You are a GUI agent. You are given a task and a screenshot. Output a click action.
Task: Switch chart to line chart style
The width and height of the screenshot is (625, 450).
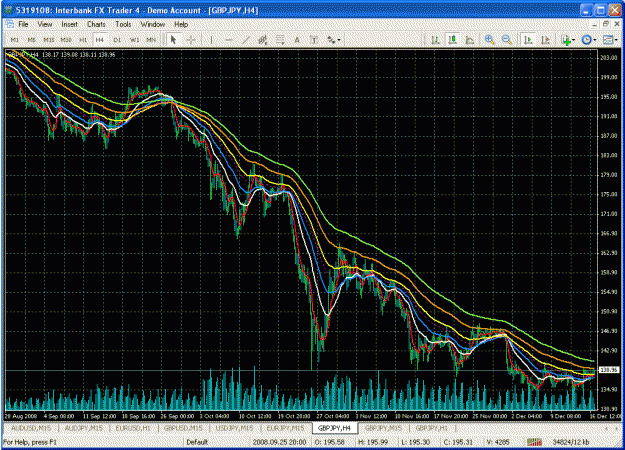(470, 39)
